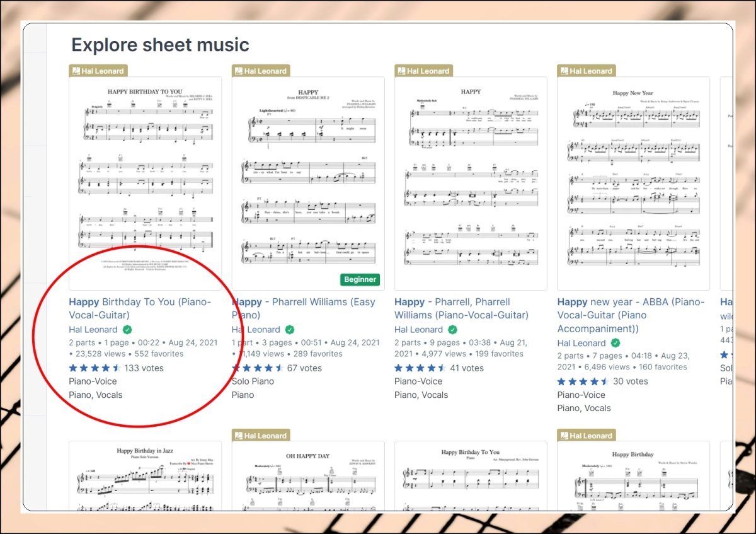
Task: Click star rating next to 30 votes
Action: (583, 381)
